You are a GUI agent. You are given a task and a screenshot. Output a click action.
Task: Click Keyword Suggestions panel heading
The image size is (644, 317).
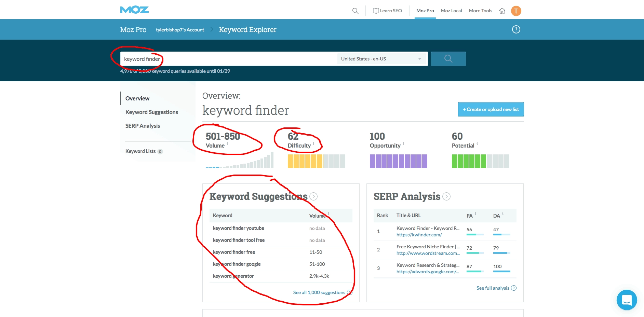(258, 196)
